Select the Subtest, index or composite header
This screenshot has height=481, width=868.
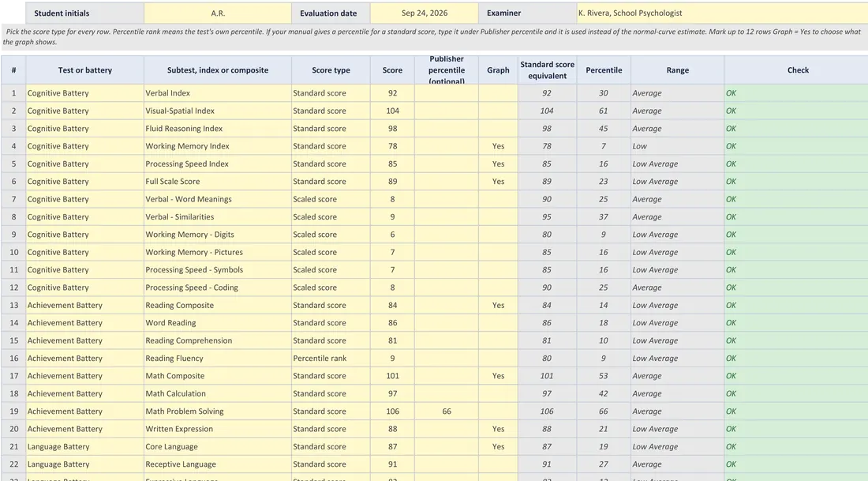[x=218, y=70]
